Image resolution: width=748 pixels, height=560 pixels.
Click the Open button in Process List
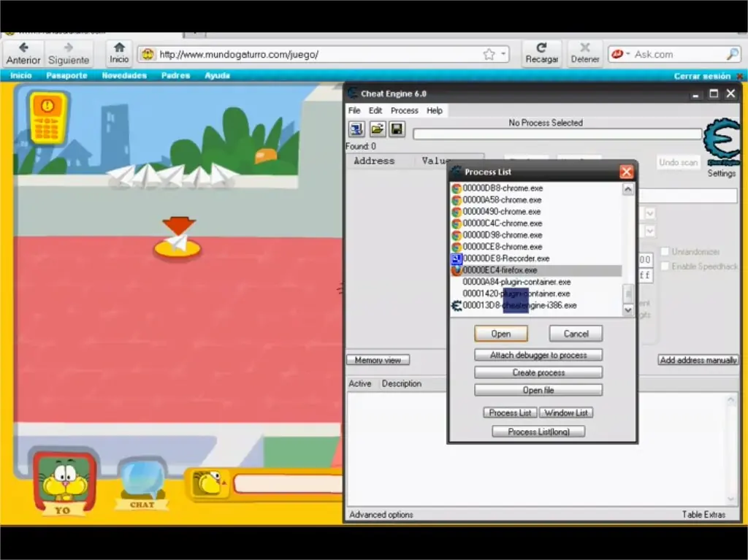point(501,334)
